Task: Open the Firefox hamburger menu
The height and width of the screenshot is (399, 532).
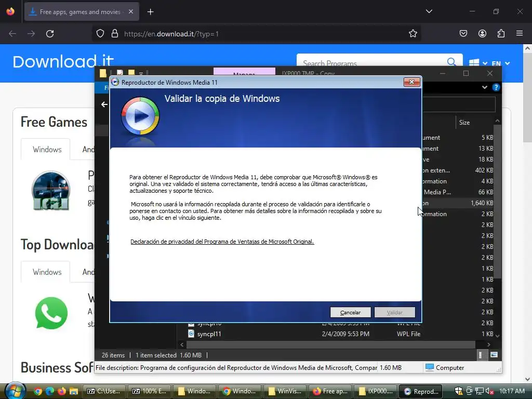Action: (520, 33)
